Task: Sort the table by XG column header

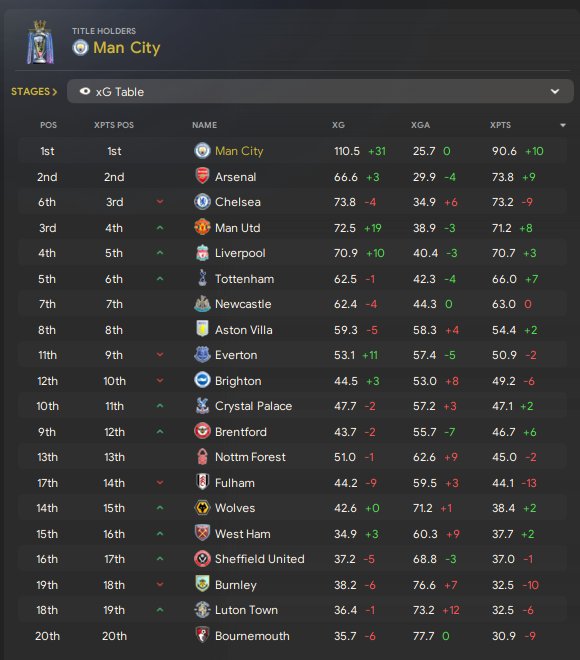Action: (338, 125)
